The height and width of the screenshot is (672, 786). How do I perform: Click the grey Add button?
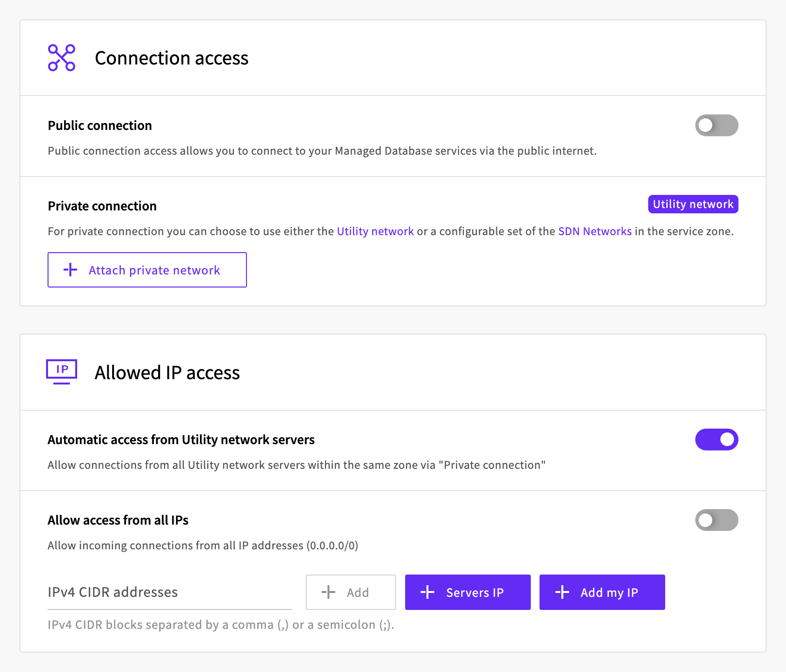(350, 592)
